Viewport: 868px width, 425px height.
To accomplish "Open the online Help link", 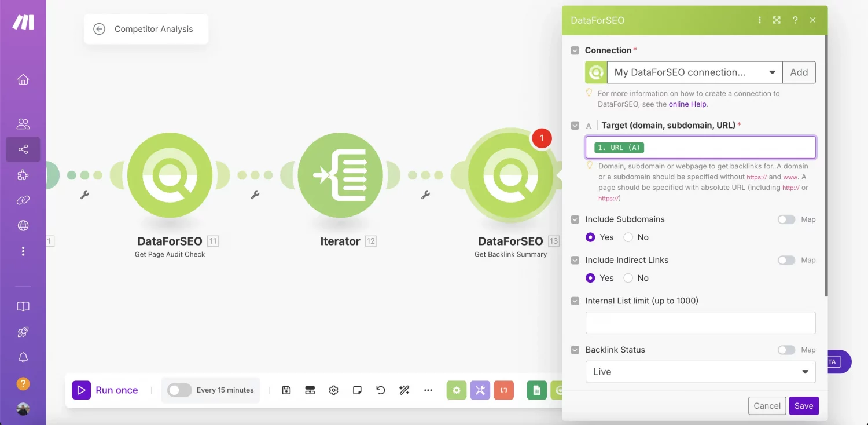I will click(688, 104).
